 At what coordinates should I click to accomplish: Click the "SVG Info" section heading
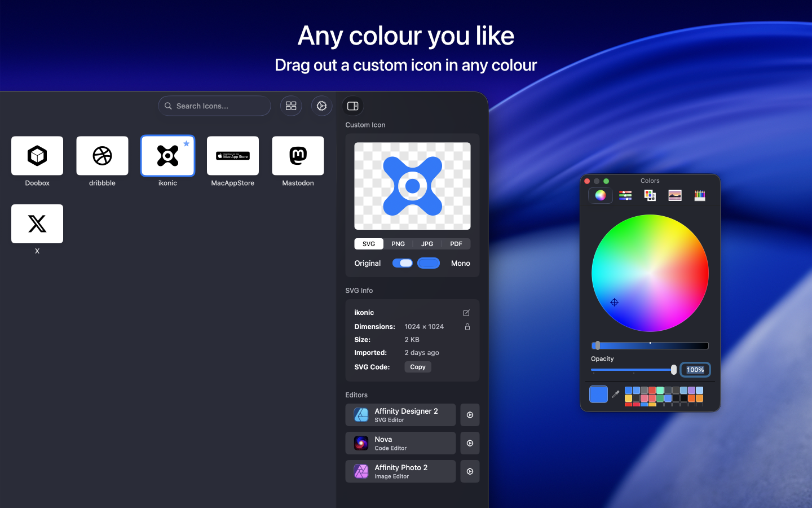pos(359,291)
